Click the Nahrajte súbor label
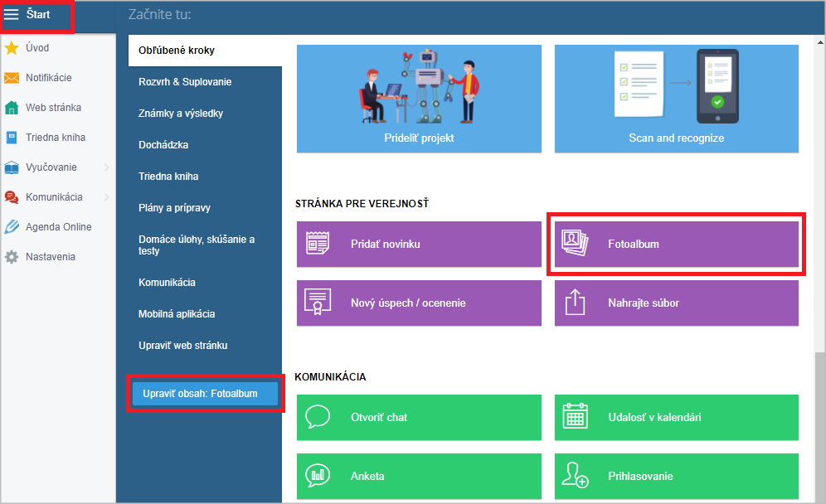 click(x=644, y=303)
